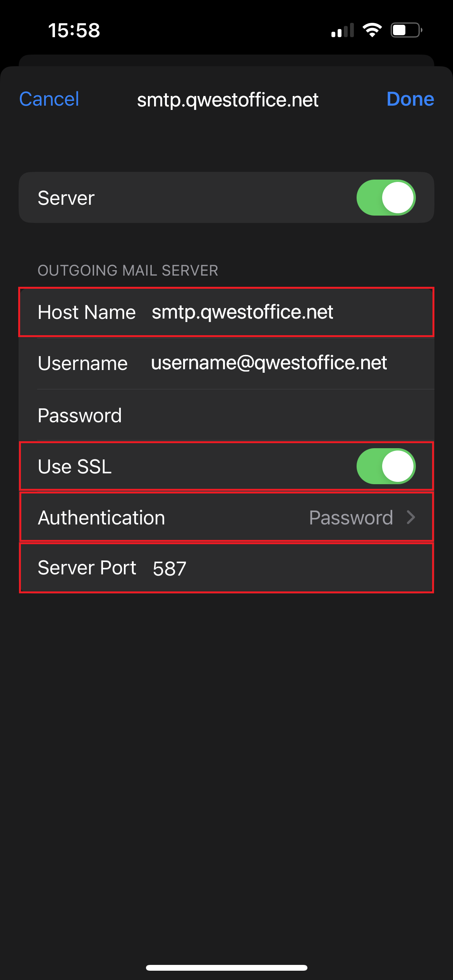
Task: Turn off the Use SSL switch
Action: 386,466
